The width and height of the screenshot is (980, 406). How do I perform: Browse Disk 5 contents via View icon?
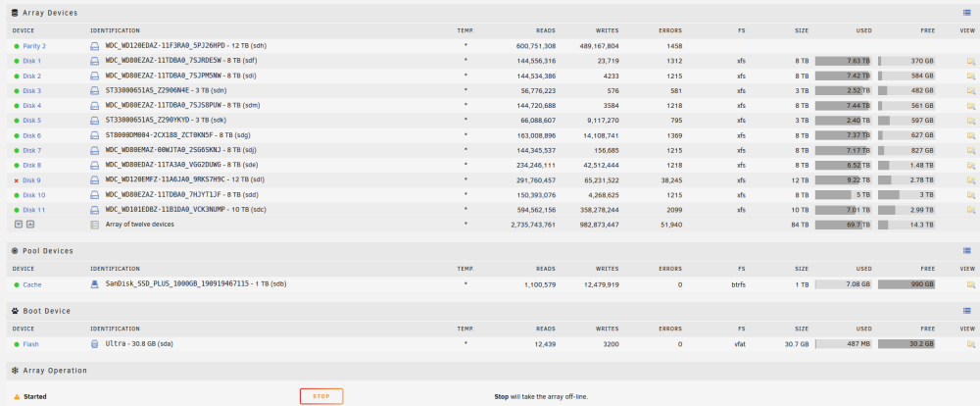pyautogui.click(x=970, y=121)
